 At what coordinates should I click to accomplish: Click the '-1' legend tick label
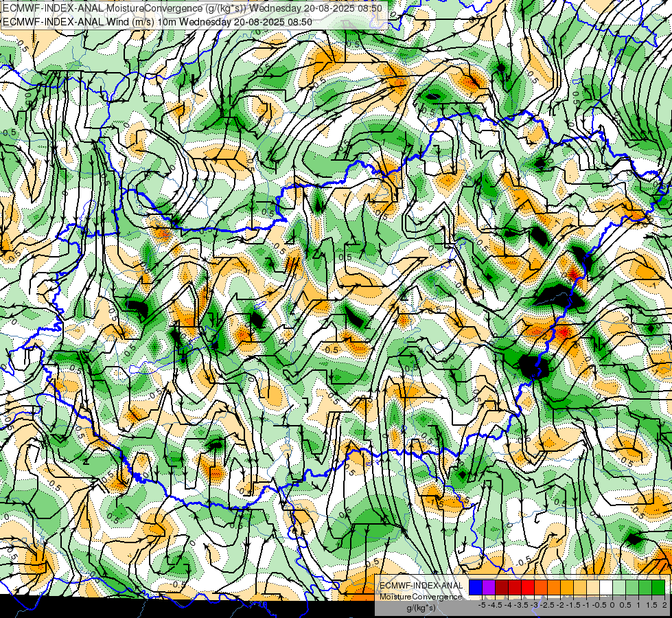[x=587, y=605]
